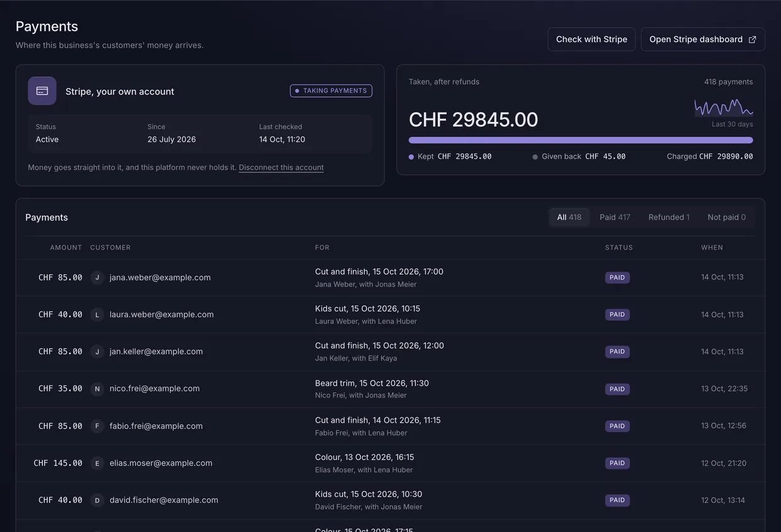Switch to the Refunded 1 tab
Image resolution: width=781 pixels, height=532 pixels.
tap(669, 217)
